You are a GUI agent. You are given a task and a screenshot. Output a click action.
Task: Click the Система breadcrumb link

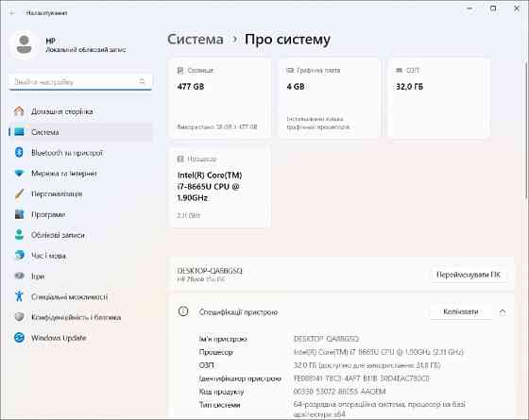pos(196,40)
